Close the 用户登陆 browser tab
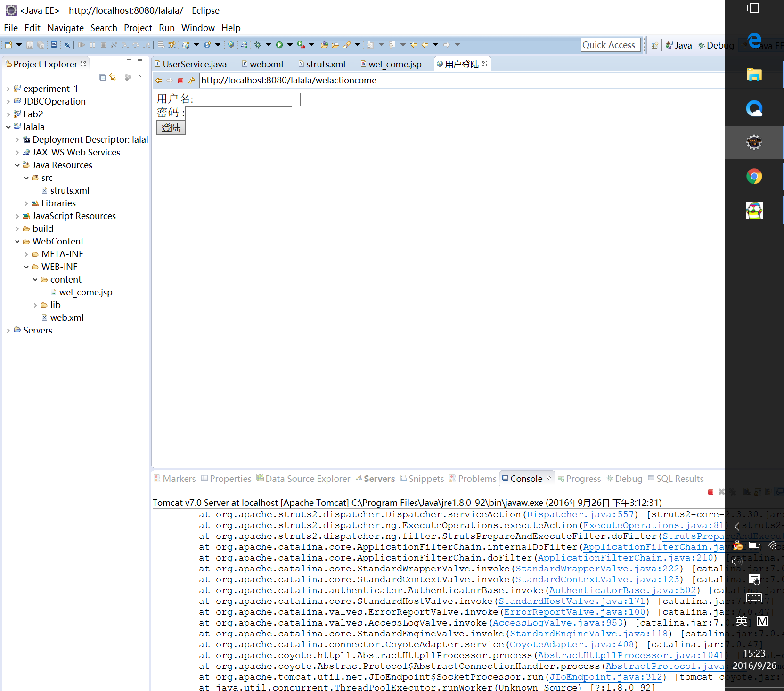 pos(485,64)
